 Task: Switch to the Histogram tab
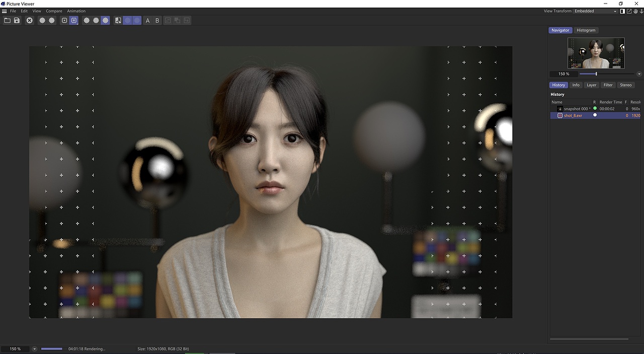[x=586, y=30]
